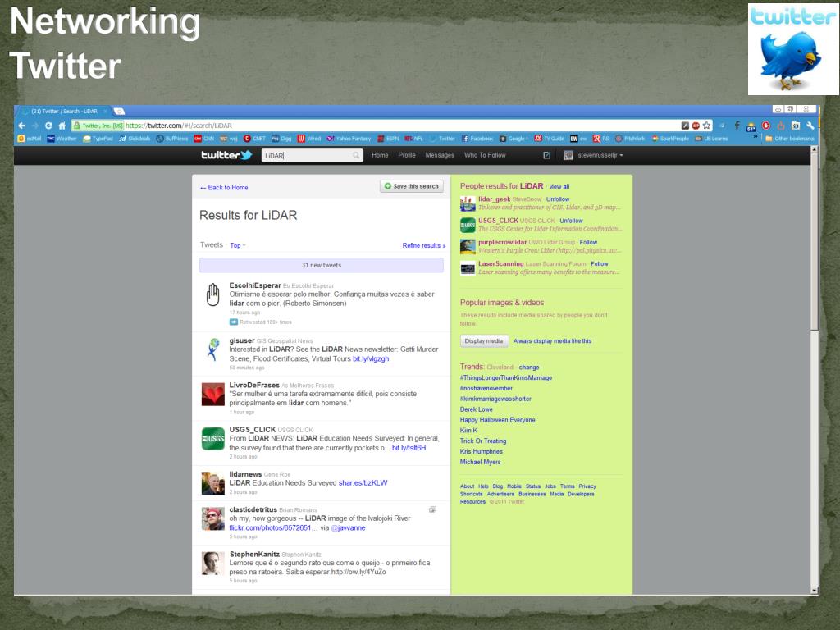Click the Privacy footer link

[587, 486]
